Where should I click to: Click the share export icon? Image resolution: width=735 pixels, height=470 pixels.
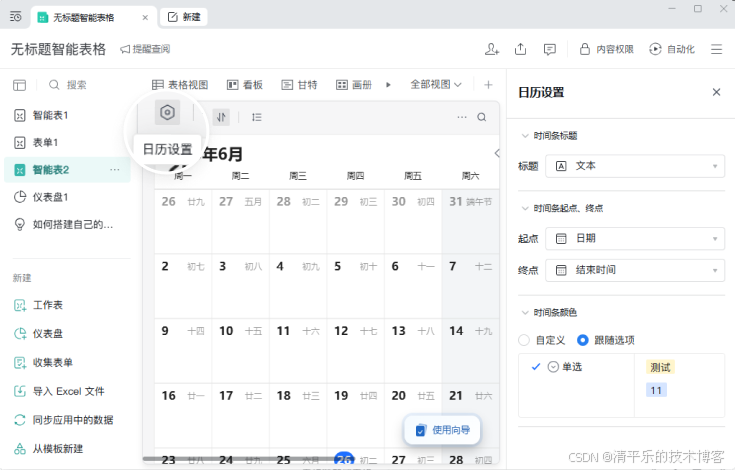[520, 49]
